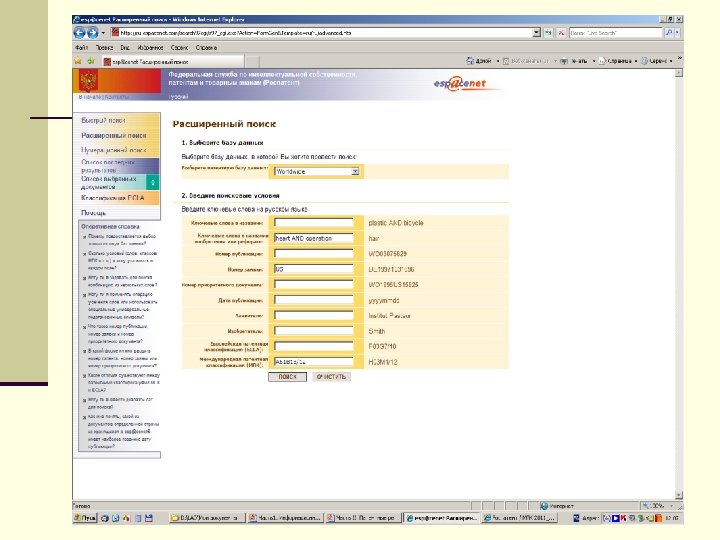Image resolution: width=720 pixels, height=540 pixels.
Task: Click the European classification ECLA input field
Action: pos(314,346)
